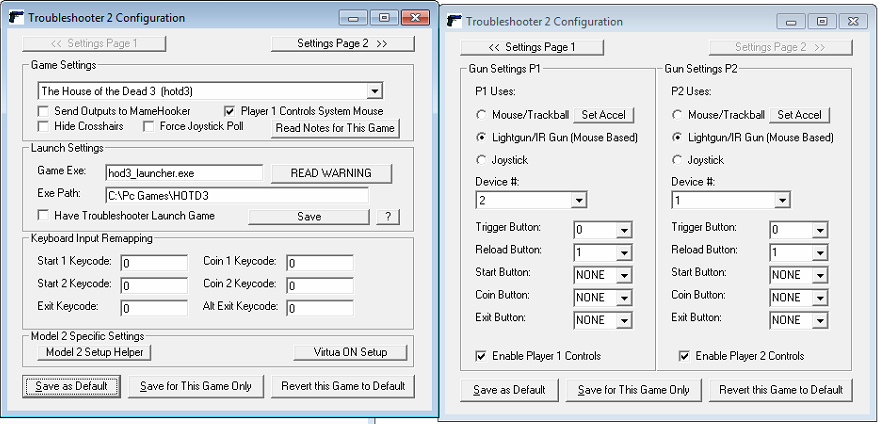
Task: Enable Send Outputs to MameHooker checkbox
Action: [44, 111]
